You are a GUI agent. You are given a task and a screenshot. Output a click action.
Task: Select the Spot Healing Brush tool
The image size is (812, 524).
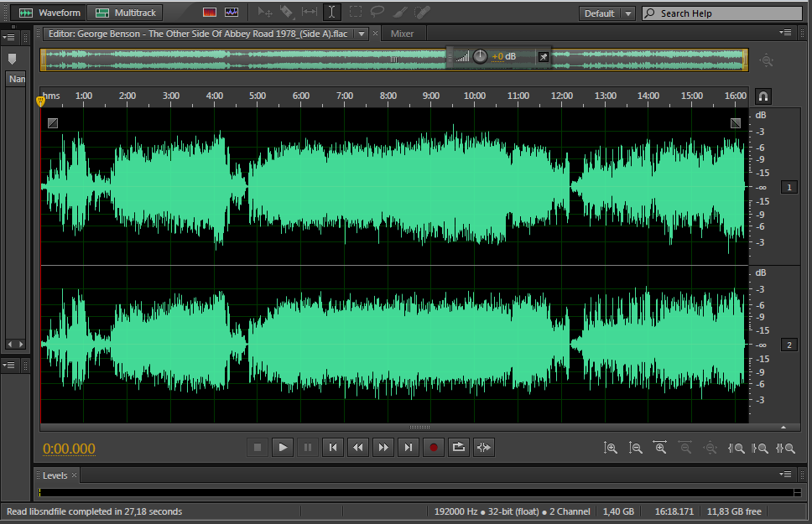pyautogui.click(x=423, y=12)
